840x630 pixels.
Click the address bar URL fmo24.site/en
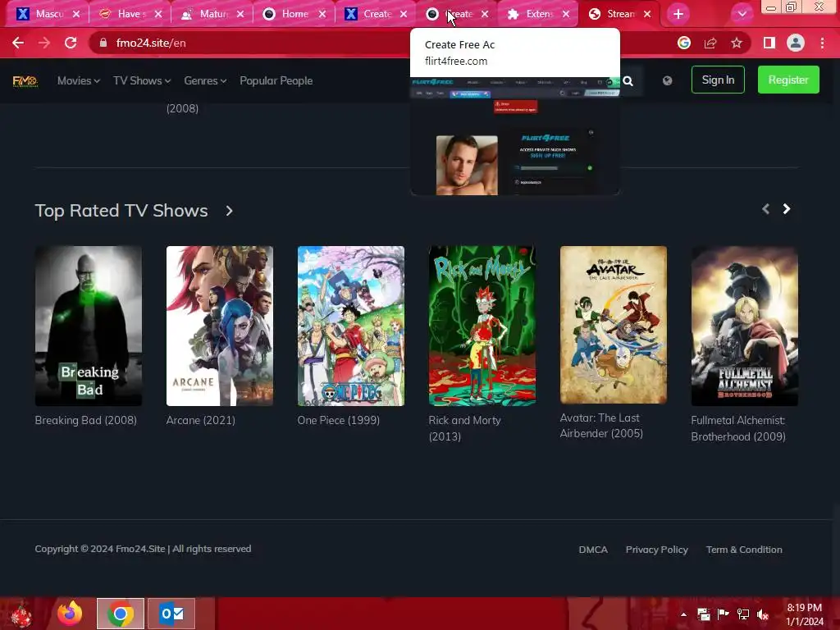click(151, 43)
